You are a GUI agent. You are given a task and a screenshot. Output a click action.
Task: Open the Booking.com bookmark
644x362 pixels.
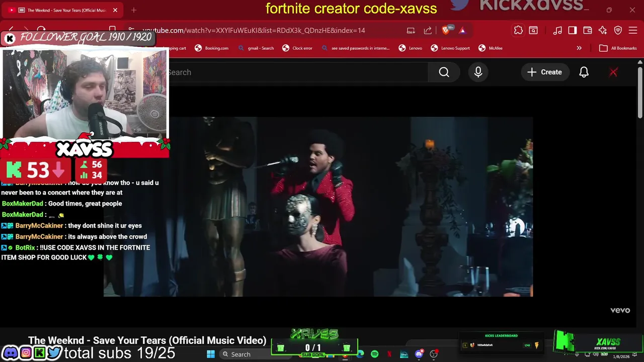pos(212,48)
